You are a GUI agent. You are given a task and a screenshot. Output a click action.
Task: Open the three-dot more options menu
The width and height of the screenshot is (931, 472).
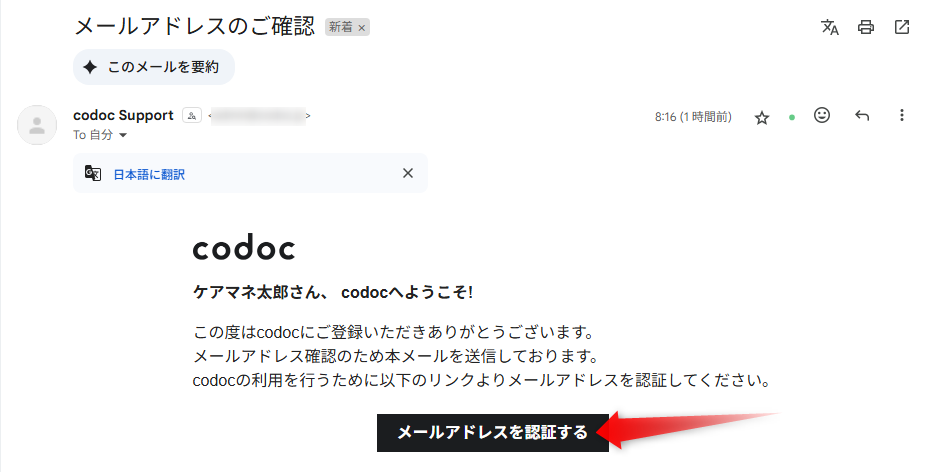(x=901, y=115)
